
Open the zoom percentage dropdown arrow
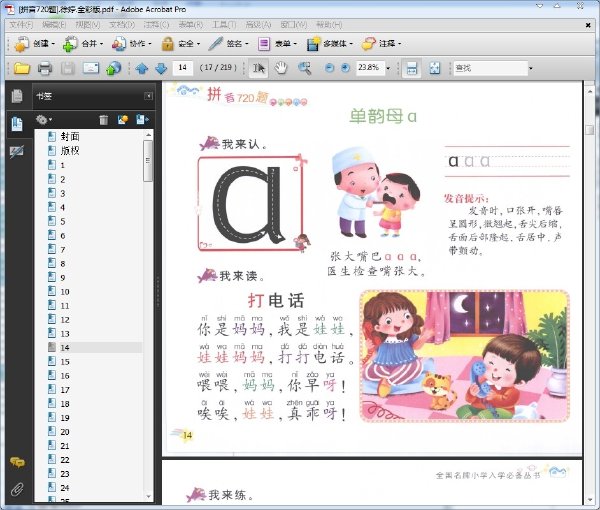388,68
